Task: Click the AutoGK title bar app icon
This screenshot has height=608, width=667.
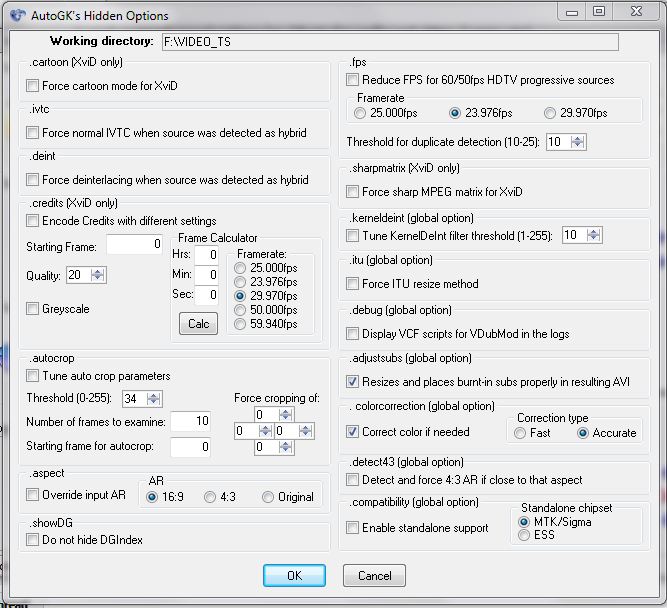Action: click(x=18, y=15)
